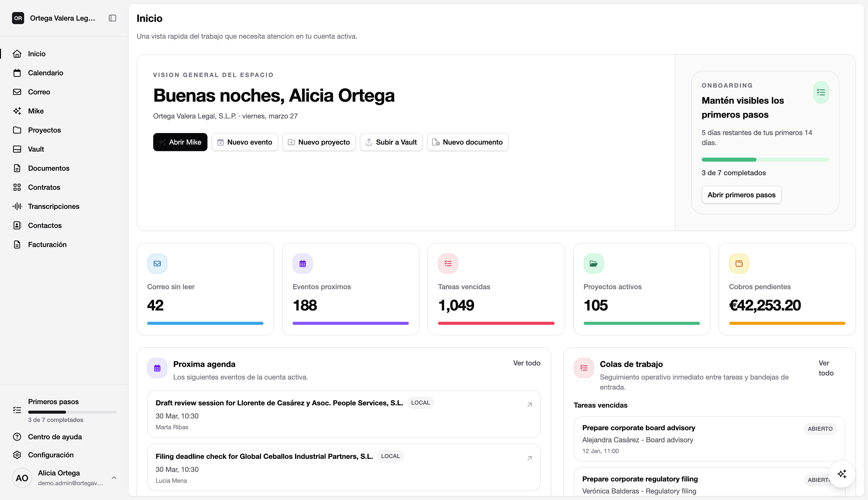The width and height of the screenshot is (868, 500).
Task: Click the Cobros pendientes wallet icon
Action: [x=739, y=264]
